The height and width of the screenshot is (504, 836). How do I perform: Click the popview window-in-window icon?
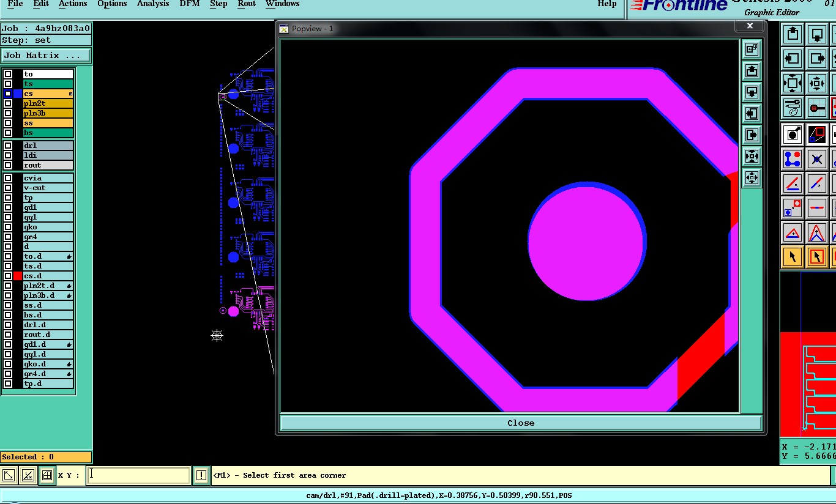point(752,49)
